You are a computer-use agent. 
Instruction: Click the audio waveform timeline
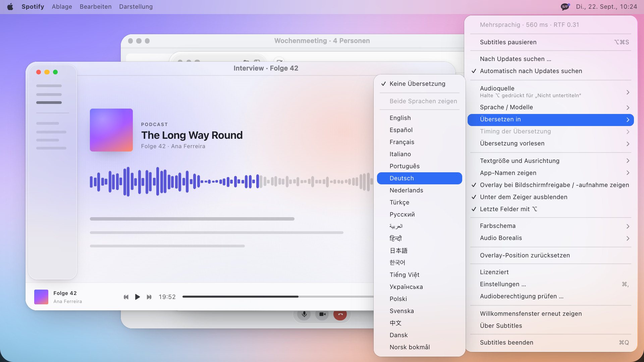231,182
